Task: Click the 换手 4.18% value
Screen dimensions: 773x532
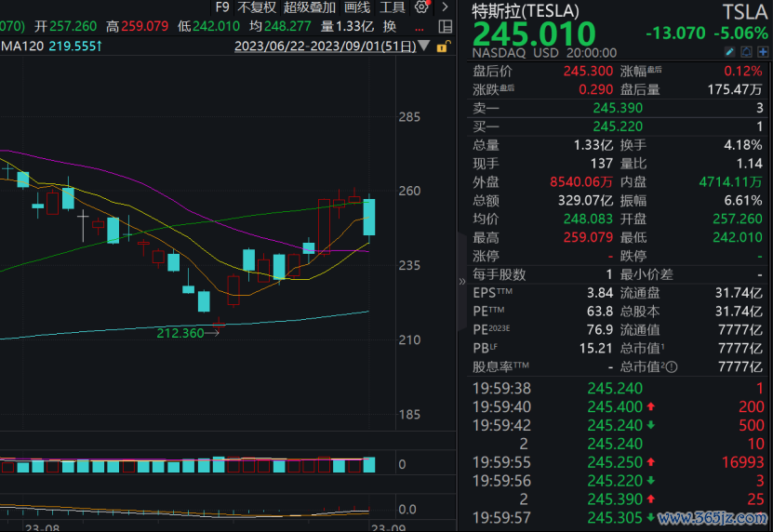Action: click(x=743, y=145)
